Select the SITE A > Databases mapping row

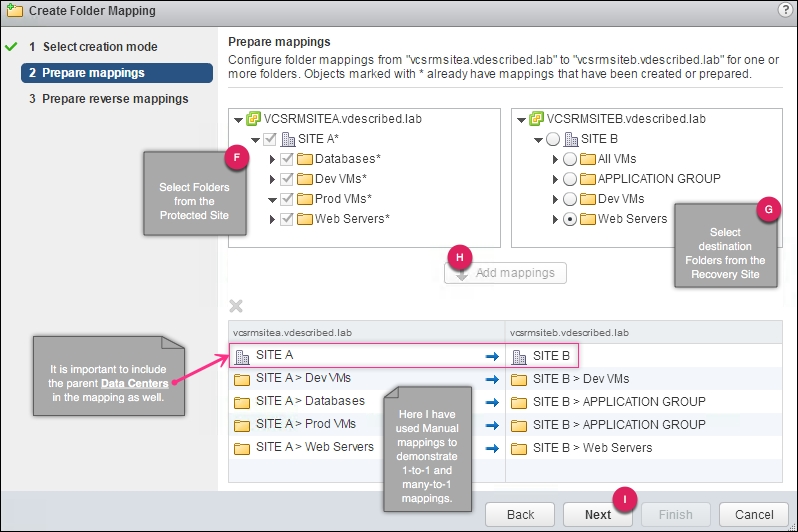click(505, 402)
